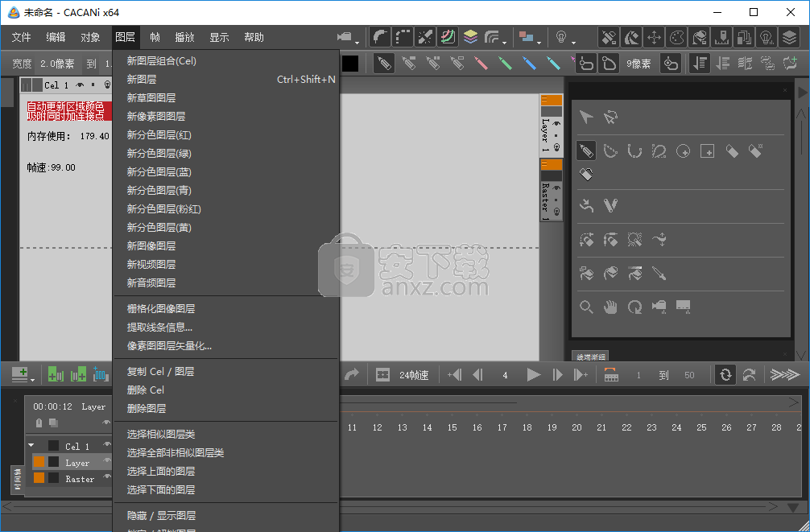The height and width of the screenshot is (532, 810).
Task: Toggle loop playback button
Action: pos(725,375)
